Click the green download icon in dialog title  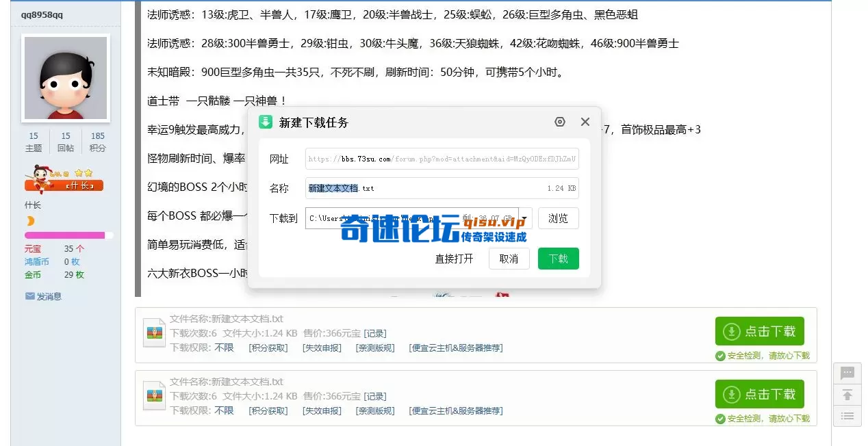[266, 122]
